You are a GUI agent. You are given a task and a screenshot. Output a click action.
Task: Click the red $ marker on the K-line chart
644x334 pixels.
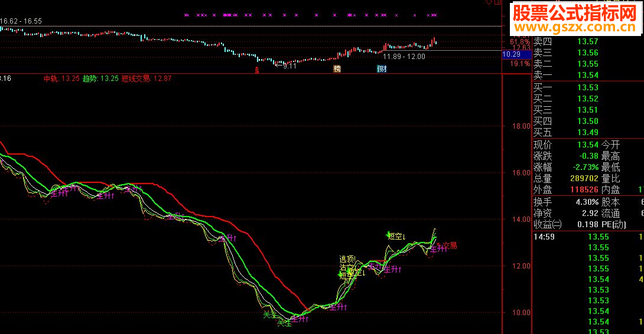tap(257, 70)
